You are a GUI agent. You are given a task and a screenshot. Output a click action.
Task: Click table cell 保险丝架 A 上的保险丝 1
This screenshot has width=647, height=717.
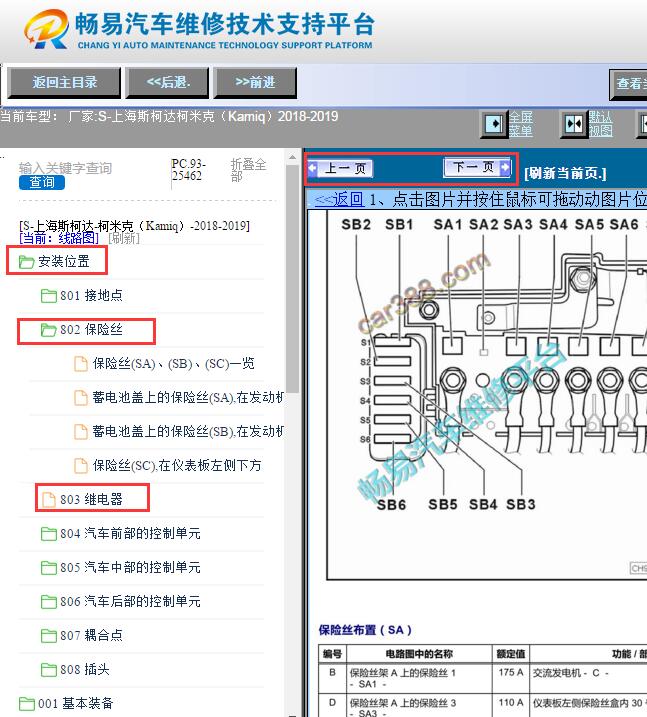(x=419, y=678)
